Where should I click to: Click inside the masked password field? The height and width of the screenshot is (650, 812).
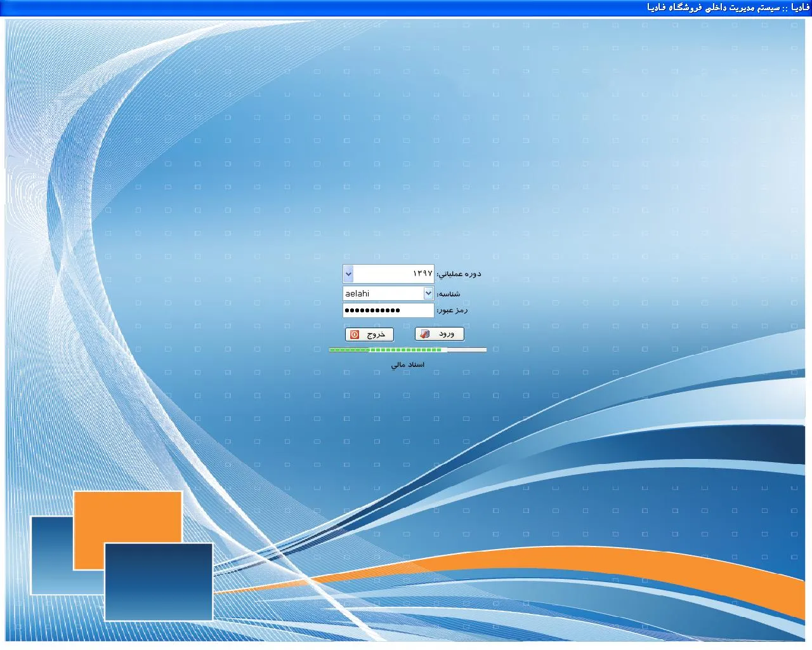click(388, 310)
